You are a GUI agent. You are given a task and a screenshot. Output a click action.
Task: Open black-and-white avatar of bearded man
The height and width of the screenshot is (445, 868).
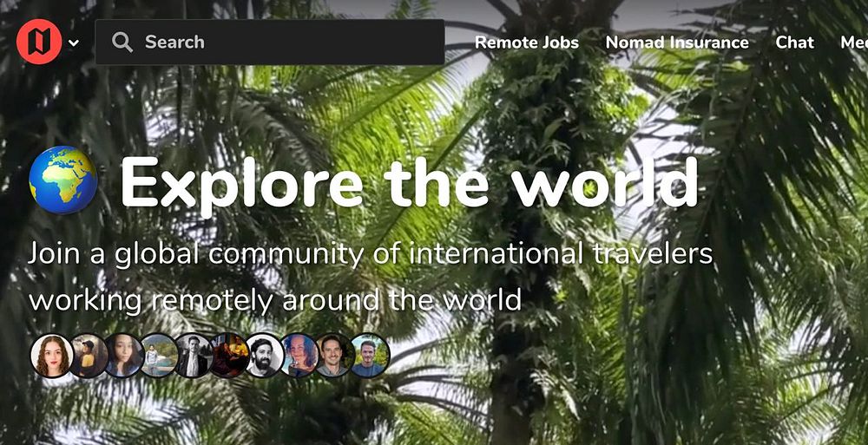264,356
